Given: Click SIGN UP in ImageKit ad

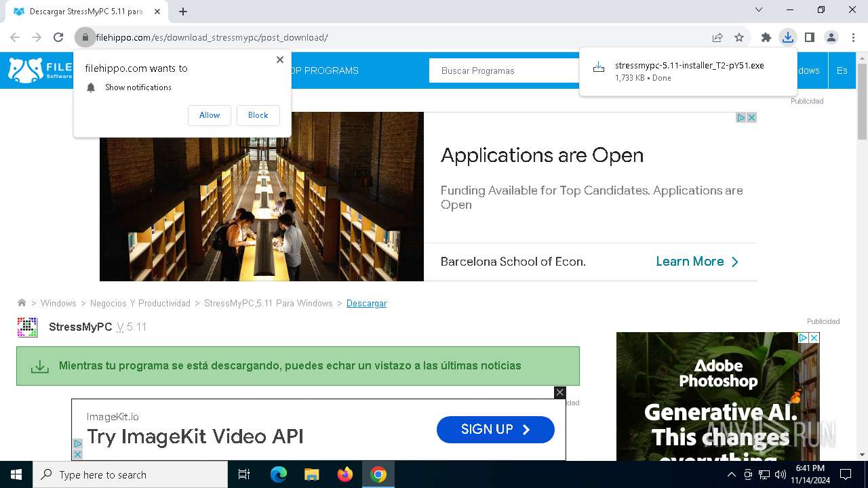Looking at the screenshot, I should [496, 430].
